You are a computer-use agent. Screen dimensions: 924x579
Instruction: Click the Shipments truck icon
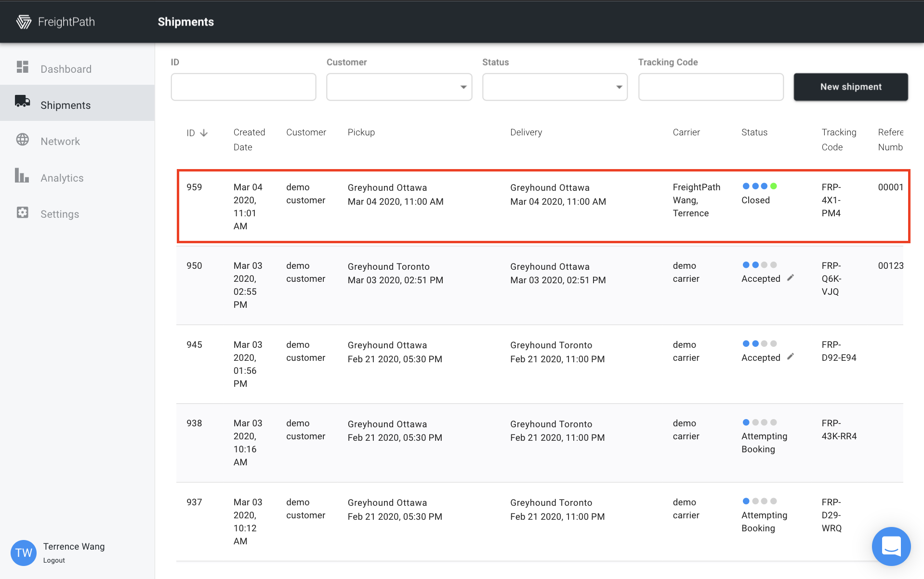coord(23,101)
